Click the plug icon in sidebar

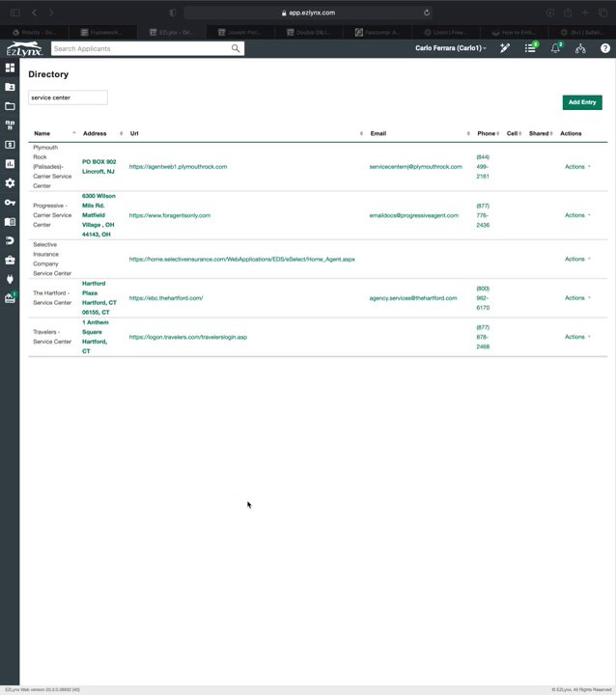click(x=10, y=279)
